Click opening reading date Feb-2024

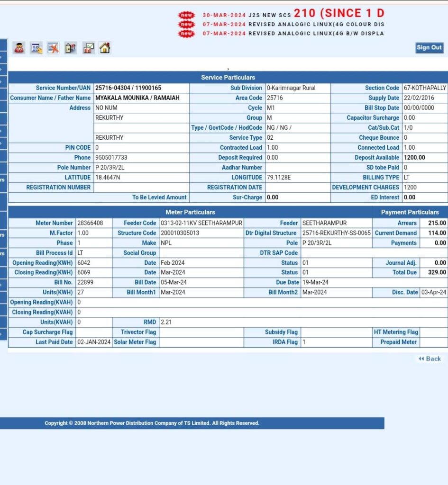[x=173, y=262]
